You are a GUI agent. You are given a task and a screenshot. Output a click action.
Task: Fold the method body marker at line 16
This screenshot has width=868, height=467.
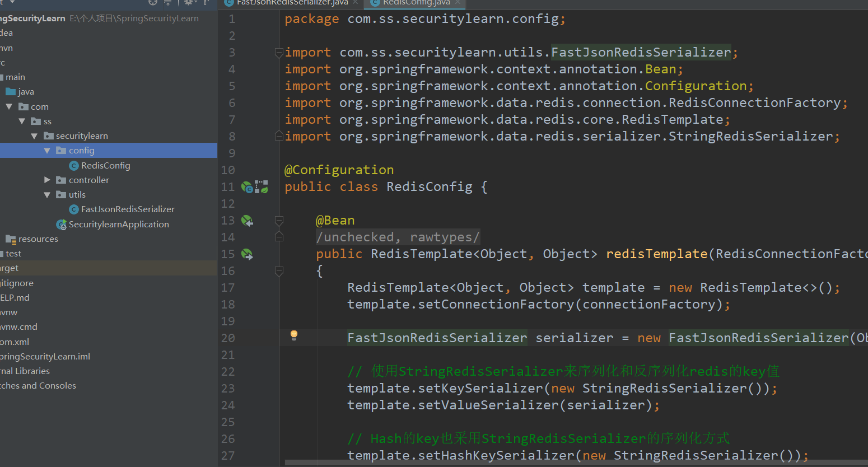tap(279, 271)
